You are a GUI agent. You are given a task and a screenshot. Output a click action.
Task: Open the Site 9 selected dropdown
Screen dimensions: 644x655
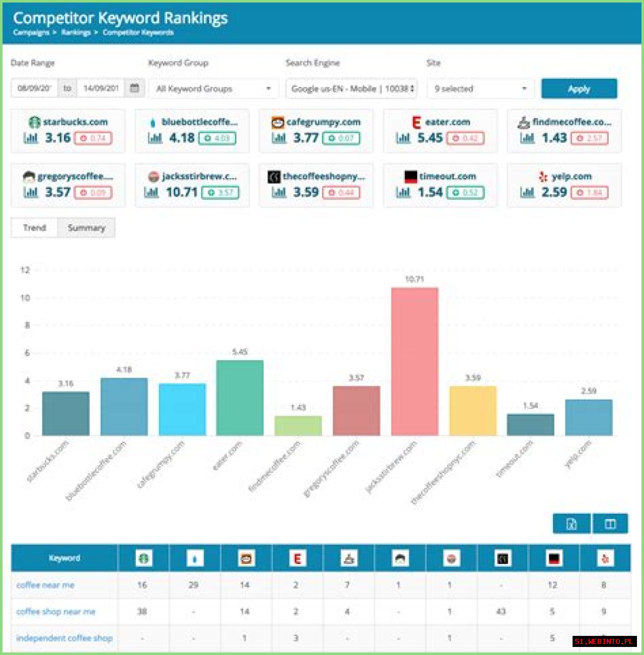(480, 89)
